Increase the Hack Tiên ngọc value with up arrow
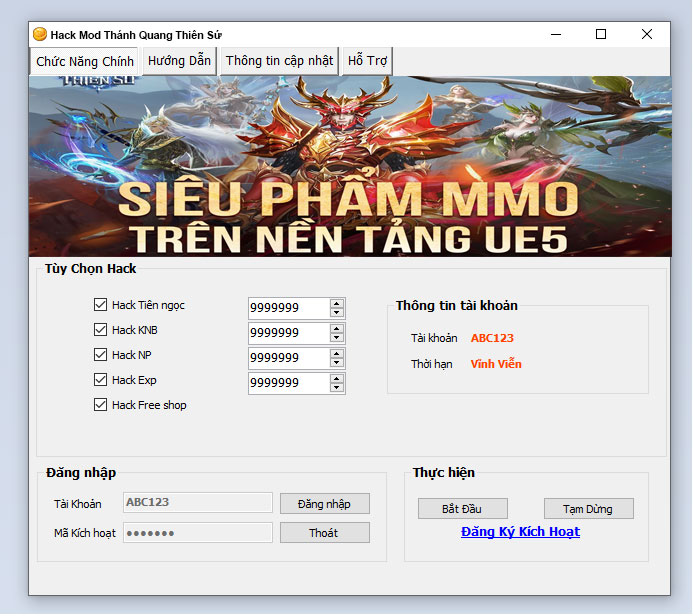The height and width of the screenshot is (616, 693). [336, 304]
